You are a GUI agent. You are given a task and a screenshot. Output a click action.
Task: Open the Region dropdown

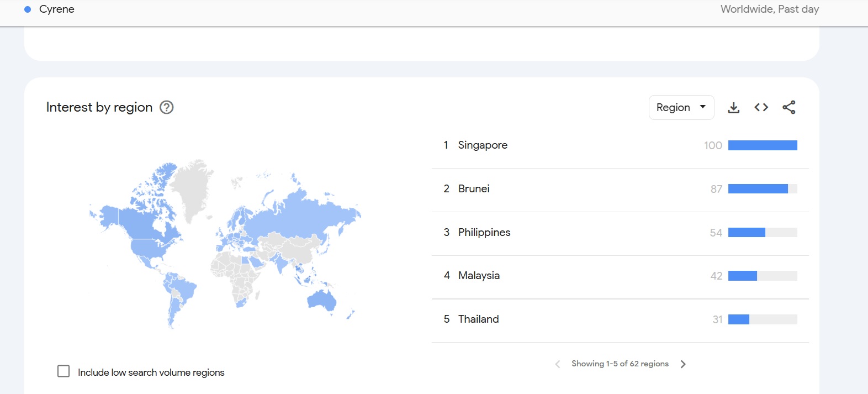pos(681,107)
